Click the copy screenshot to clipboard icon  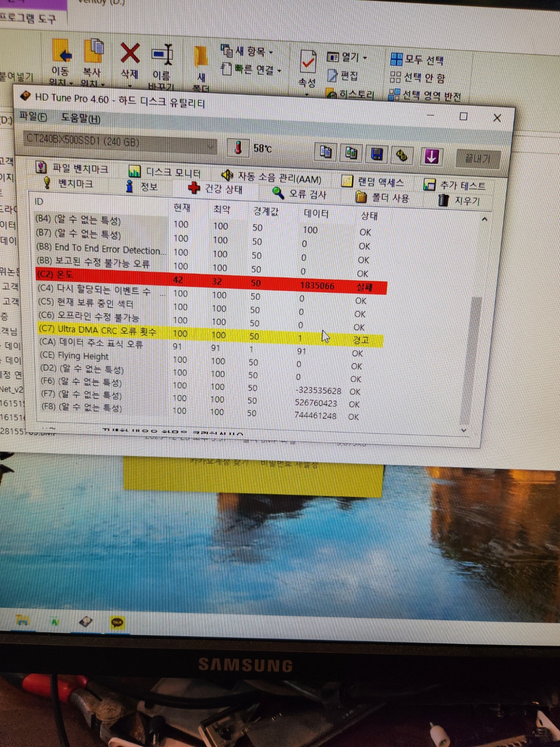[351, 153]
